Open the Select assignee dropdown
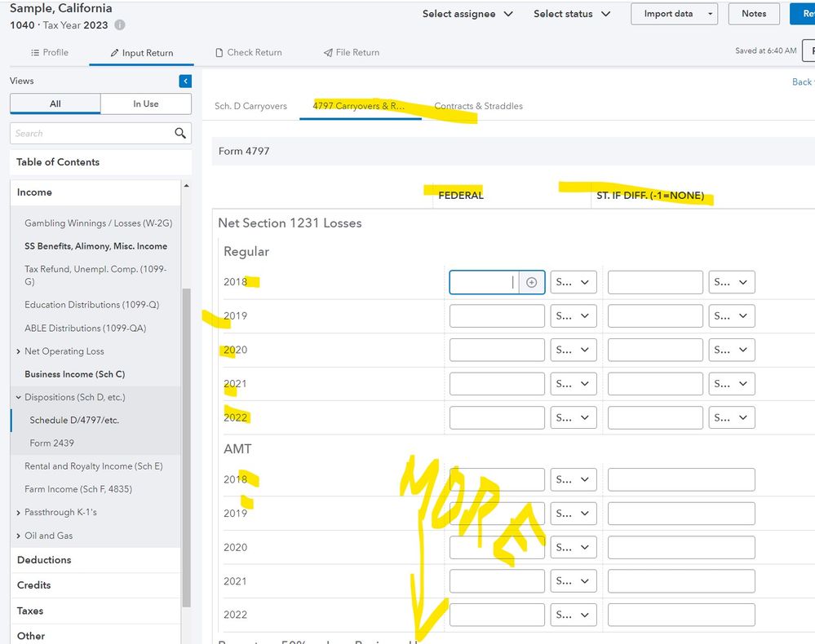 pyautogui.click(x=467, y=14)
